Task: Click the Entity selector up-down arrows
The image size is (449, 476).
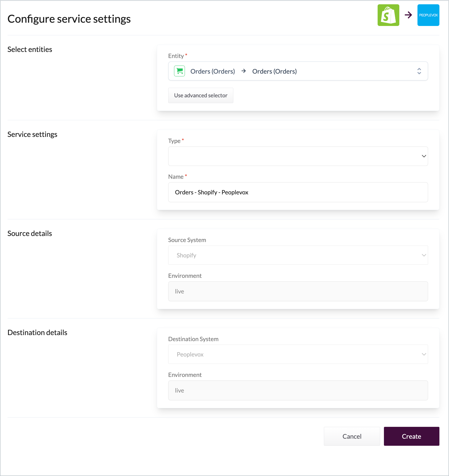Action: tap(419, 71)
